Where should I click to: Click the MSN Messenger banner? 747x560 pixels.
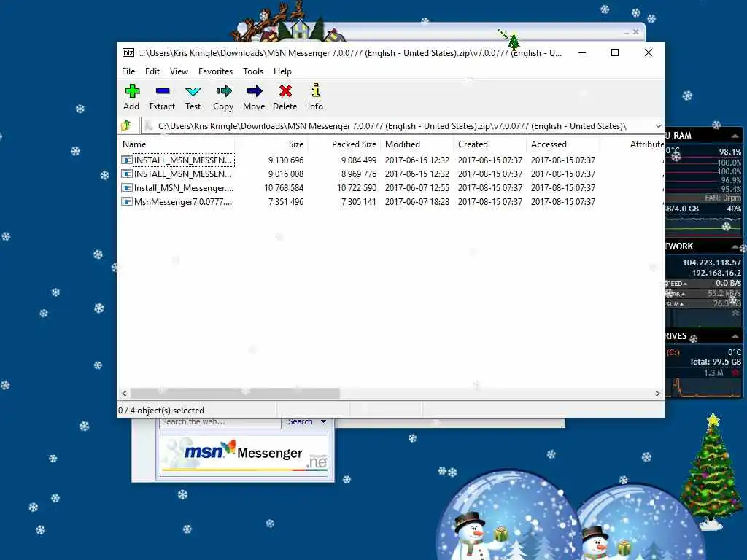(x=244, y=454)
